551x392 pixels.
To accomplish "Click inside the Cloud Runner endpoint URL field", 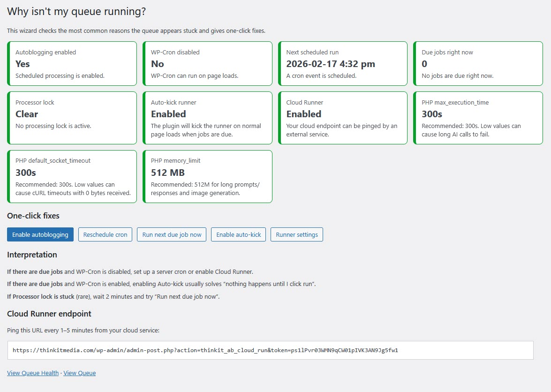I will point(270,350).
